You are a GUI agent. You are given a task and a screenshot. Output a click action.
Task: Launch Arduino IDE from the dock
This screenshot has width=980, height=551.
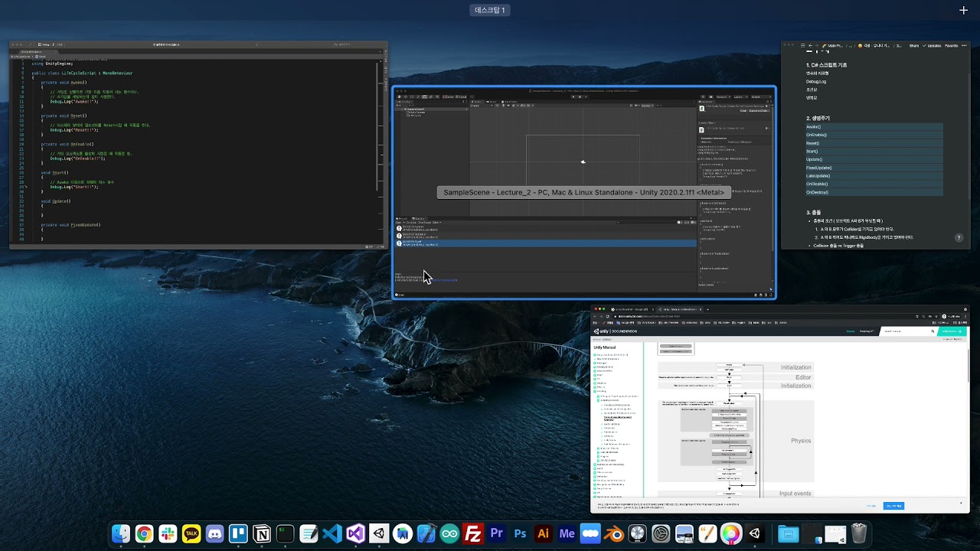point(449,533)
